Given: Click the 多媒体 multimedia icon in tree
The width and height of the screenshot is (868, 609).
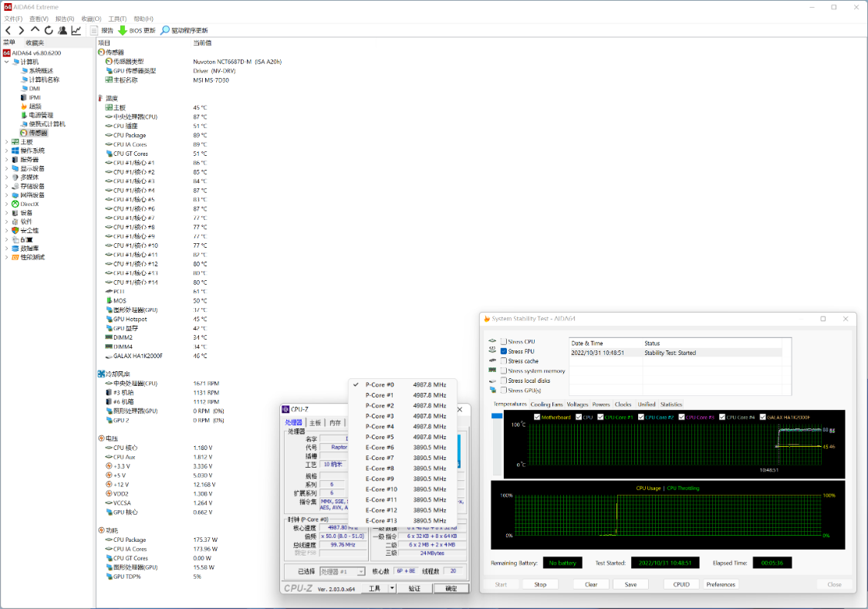Looking at the screenshot, I should (x=15, y=178).
